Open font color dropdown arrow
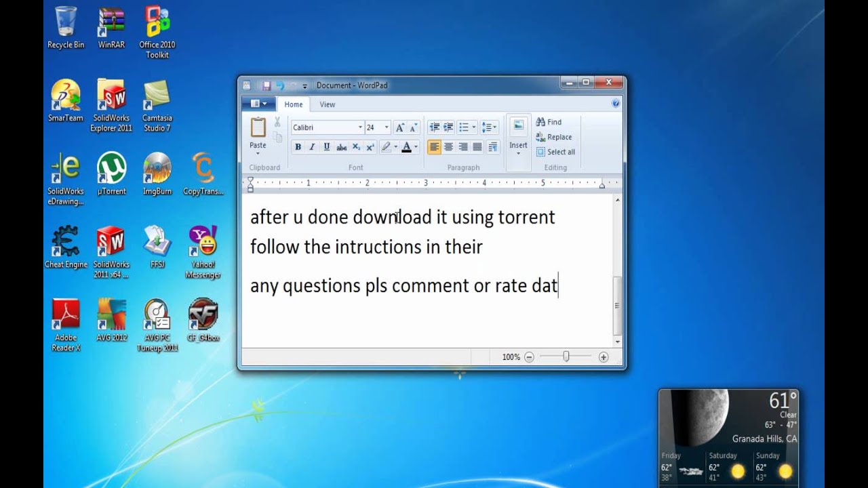The width and height of the screenshot is (868, 488). click(x=416, y=147)
